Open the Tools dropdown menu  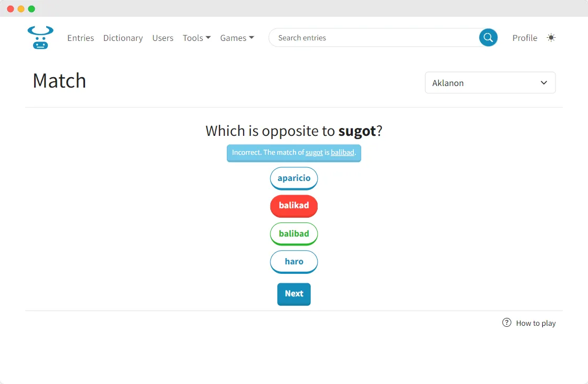pos(196,38)
